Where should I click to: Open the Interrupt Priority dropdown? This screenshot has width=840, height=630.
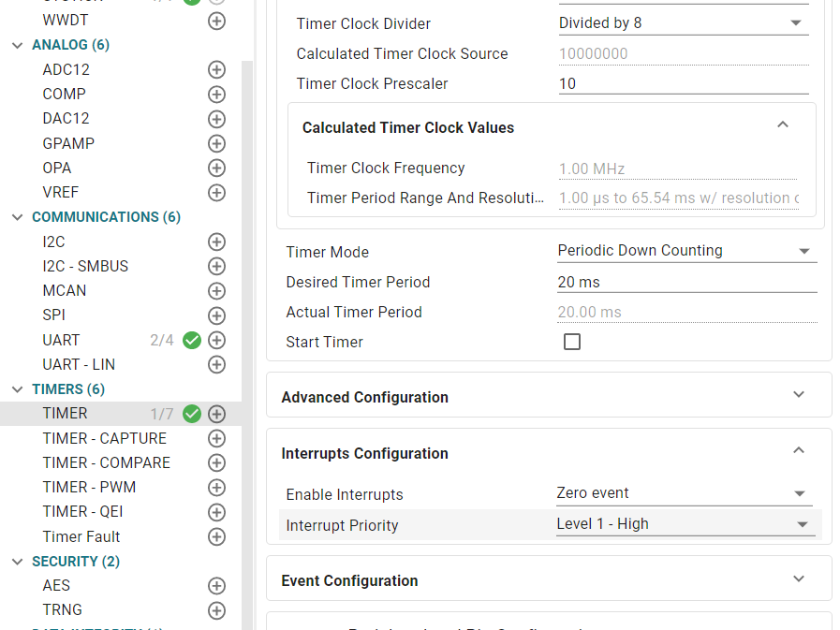tap(685, 524)
